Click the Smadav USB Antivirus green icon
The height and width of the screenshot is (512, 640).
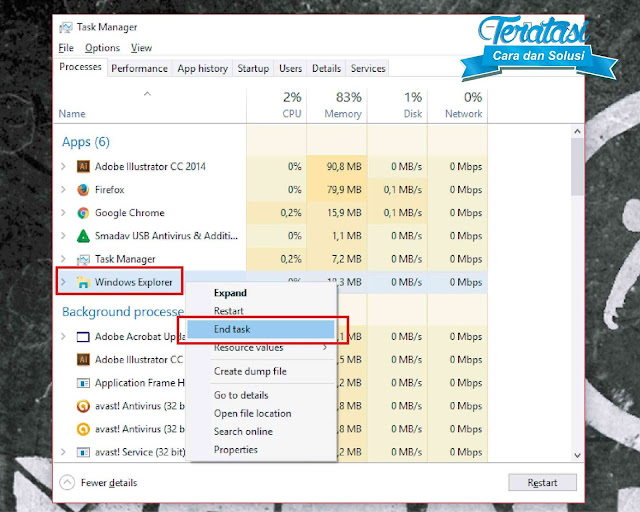point(83,236)
